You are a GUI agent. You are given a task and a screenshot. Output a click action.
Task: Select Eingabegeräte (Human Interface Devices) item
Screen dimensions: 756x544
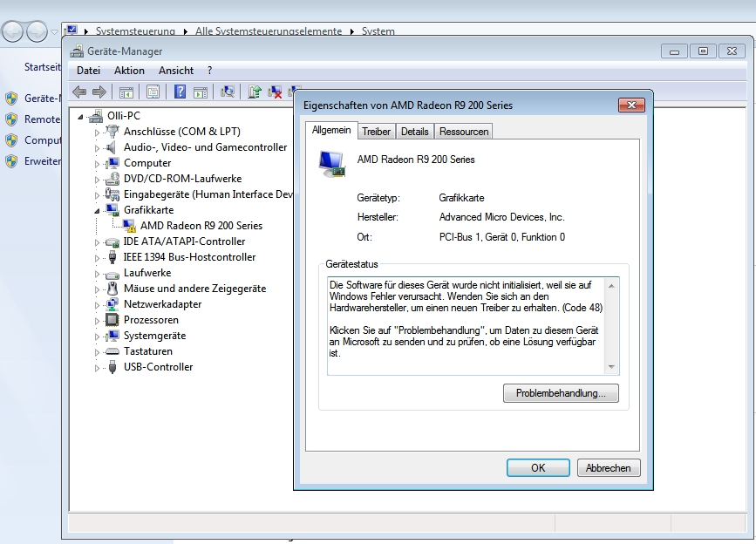pos(208,194)
